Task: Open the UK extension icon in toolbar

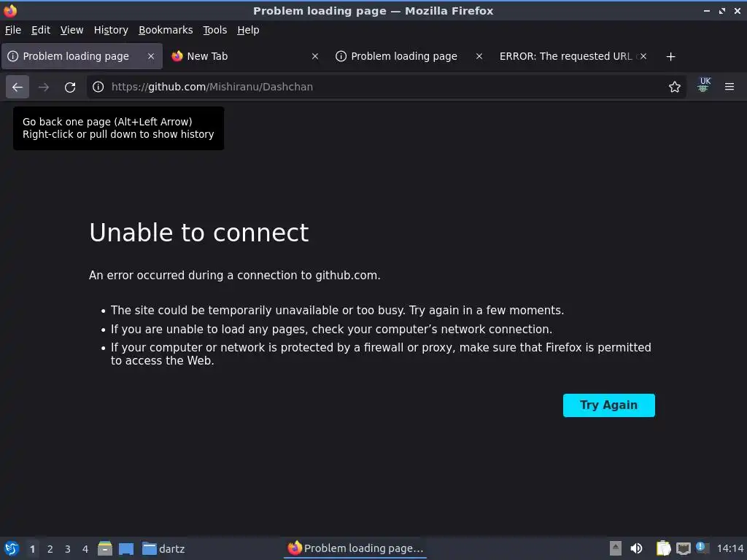Action: pyautogui.click(x=704, y=85)
